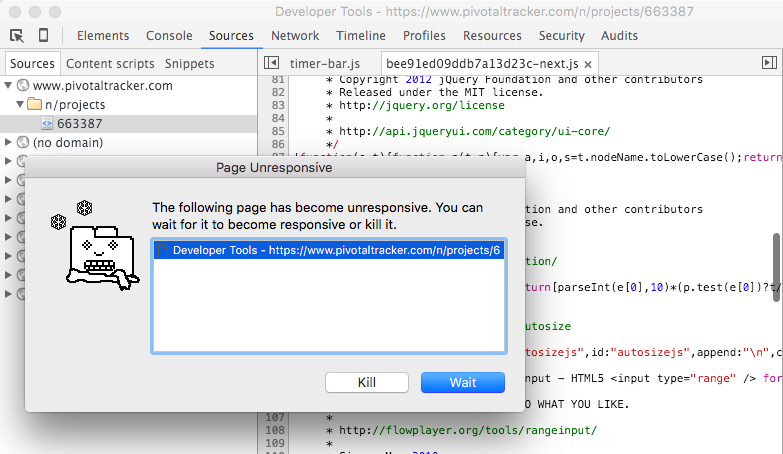
Task: Click line number 82 in gutter
Action: [278, 92]
